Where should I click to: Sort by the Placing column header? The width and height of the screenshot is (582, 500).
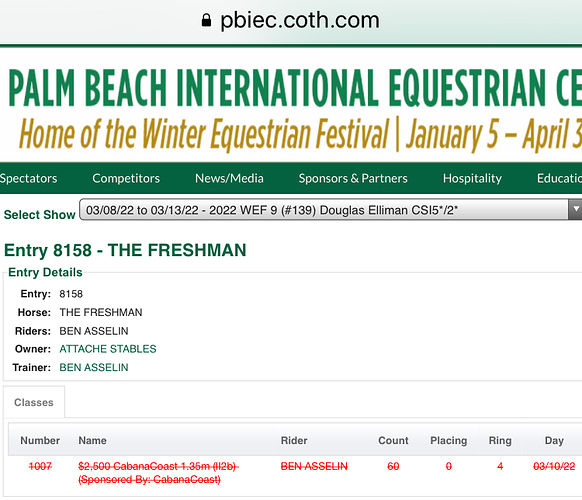coord(448,441)
